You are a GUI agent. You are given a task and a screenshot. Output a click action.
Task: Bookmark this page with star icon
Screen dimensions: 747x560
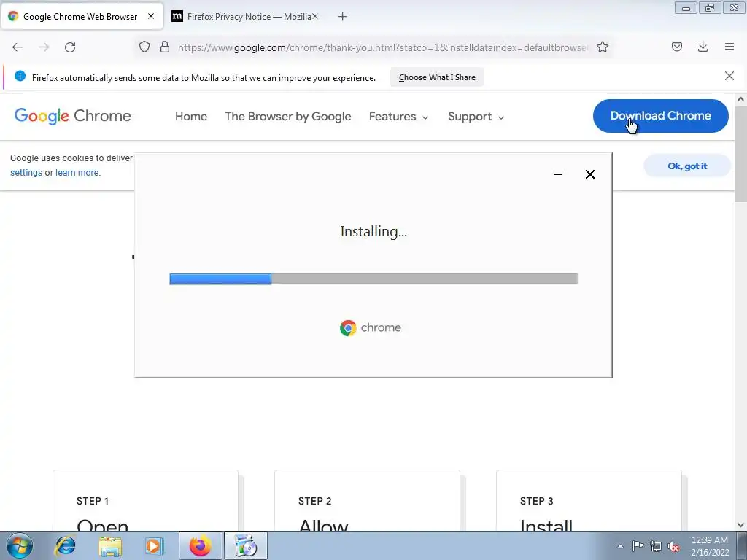coord(602,47)
